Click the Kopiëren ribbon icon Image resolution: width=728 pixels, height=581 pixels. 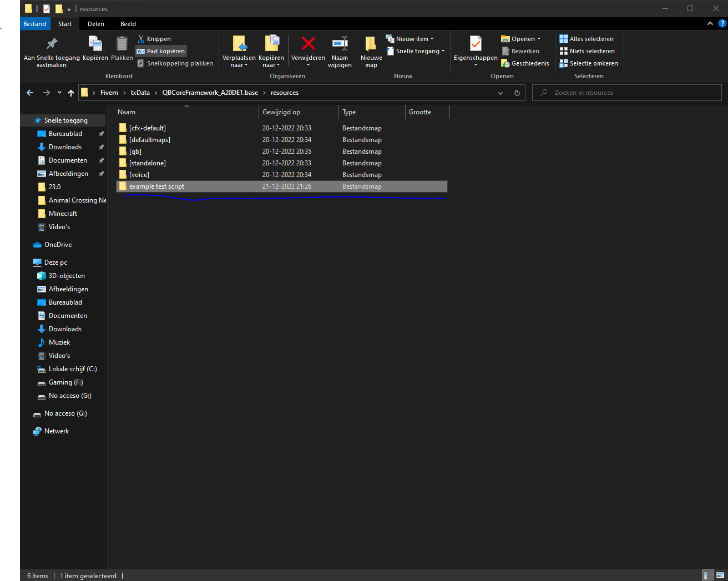tap(95, 48)
